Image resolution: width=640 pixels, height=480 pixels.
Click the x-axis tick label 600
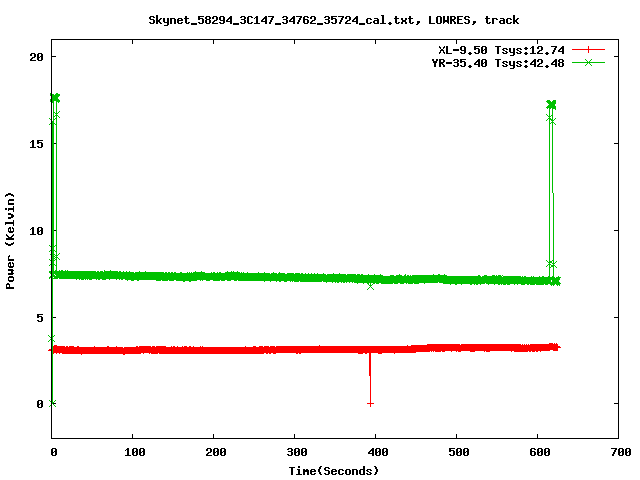pyautogui.click(x=540, y=452)
